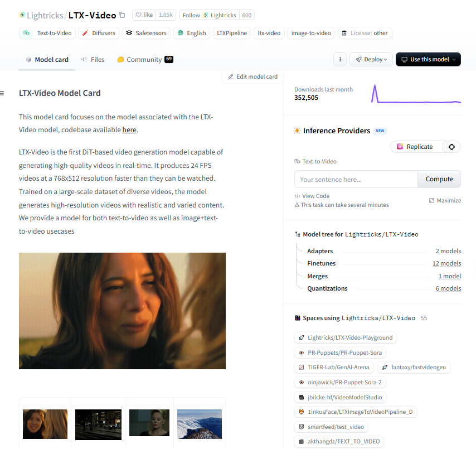Open Merges 1 model link
The image size is (476, 449).
tap(450, 276)
